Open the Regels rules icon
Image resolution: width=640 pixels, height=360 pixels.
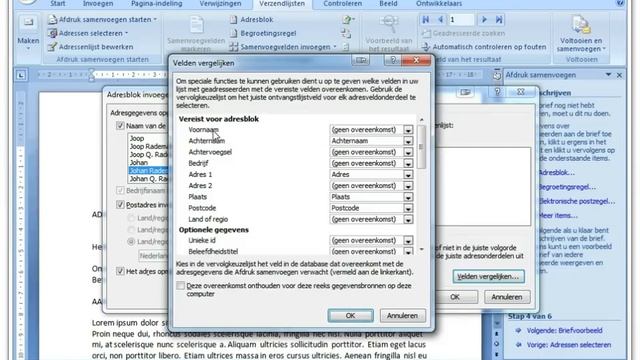(347, 19)
